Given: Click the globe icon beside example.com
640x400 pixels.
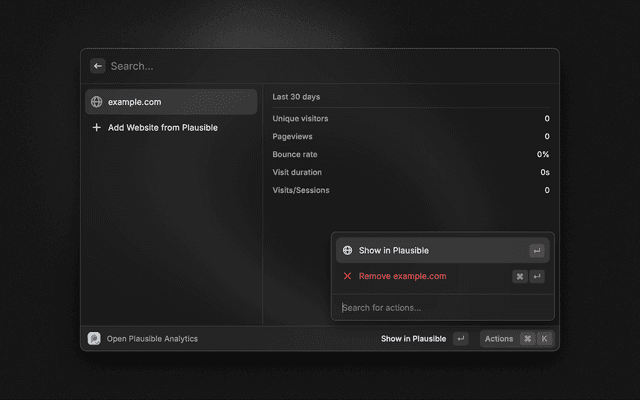Looking at the screenshot, I should (x=96, y=102).
